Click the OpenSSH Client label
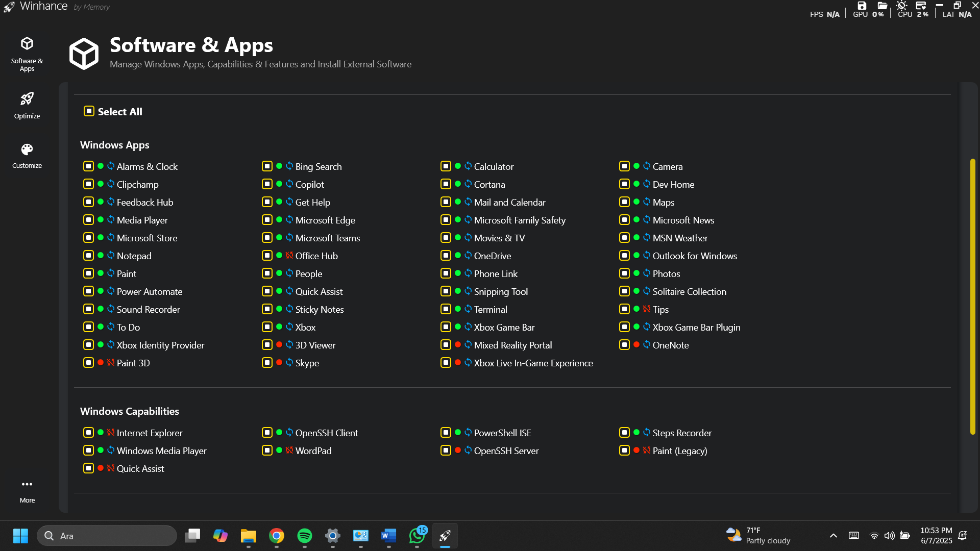The height and width of the screenshot is (551, 980). coord(327,433)
